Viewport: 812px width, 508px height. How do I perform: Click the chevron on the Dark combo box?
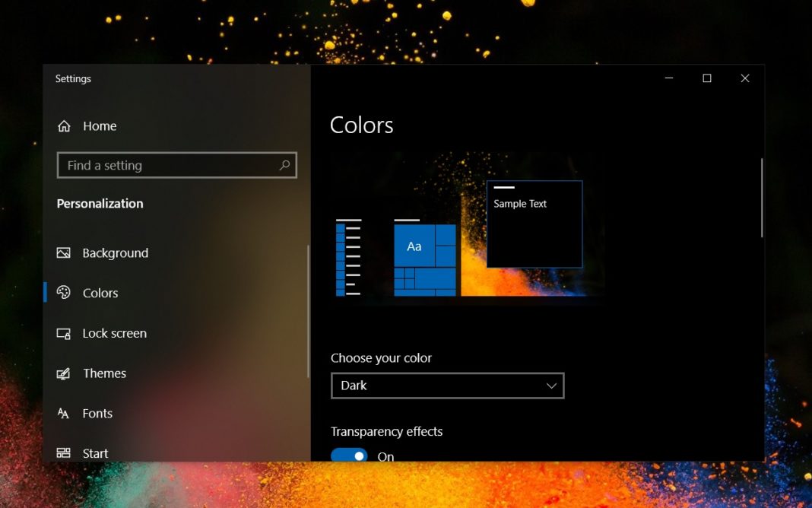click(550, 386)
